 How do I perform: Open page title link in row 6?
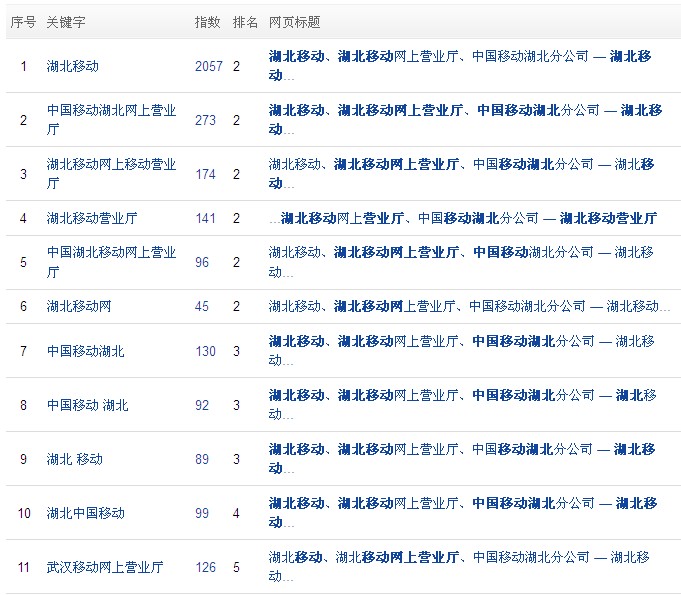coord(469,306)
